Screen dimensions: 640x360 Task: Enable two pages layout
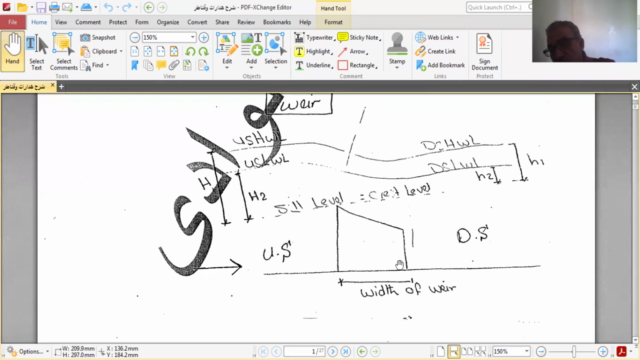point(467,351)
